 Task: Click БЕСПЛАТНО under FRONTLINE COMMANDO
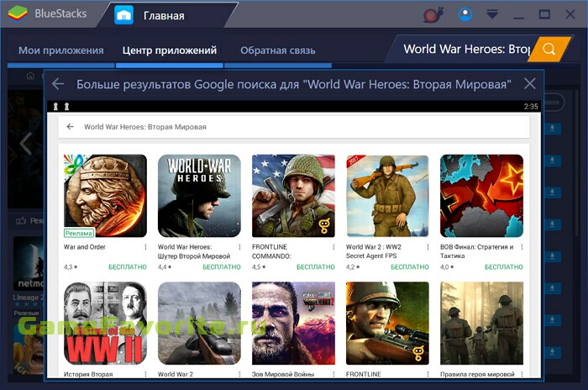click(316, 267)
